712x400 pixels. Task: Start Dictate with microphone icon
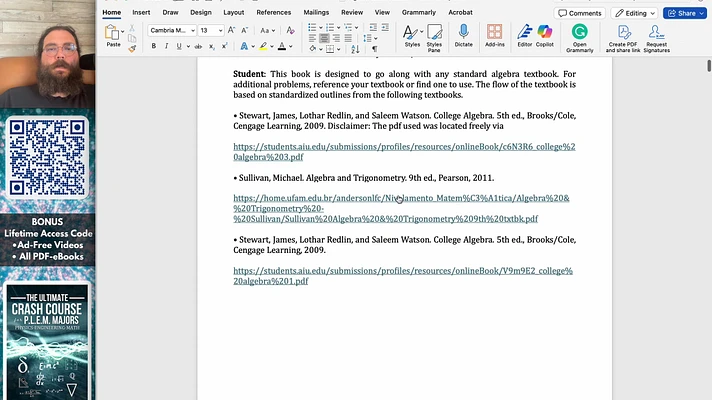(x=464, y=36)
